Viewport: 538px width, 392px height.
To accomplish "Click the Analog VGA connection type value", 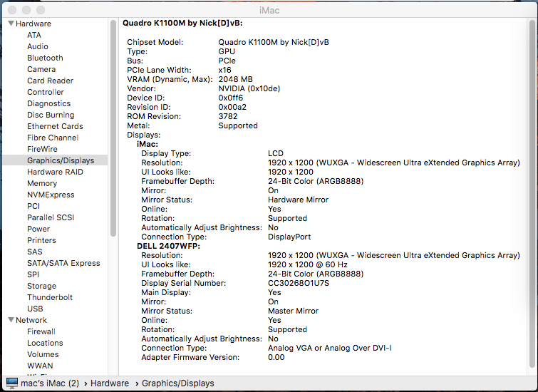I will 330,348.
